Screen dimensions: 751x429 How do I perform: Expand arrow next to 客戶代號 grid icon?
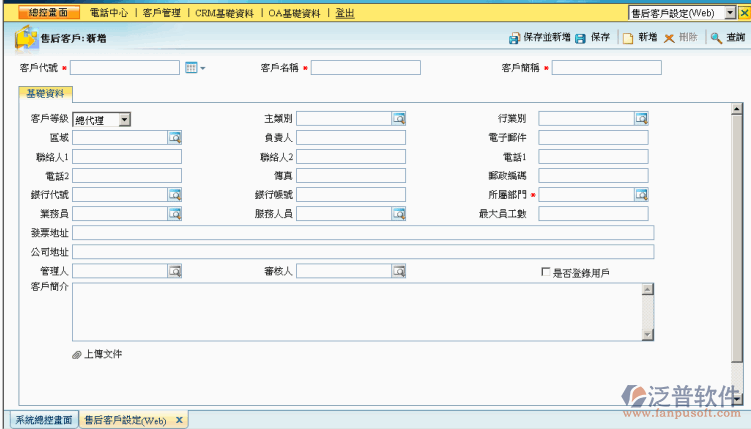tap(203, 68)
